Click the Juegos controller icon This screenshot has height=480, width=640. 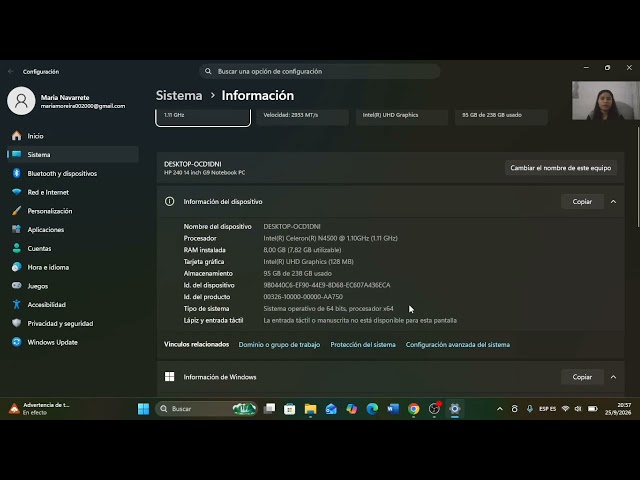17,286
